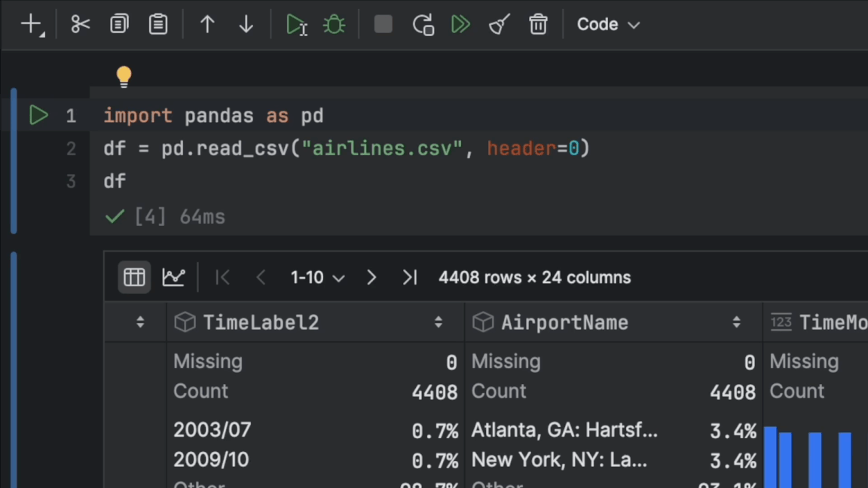
Task: Click the add cell plus icon
Action: point(32,24)
